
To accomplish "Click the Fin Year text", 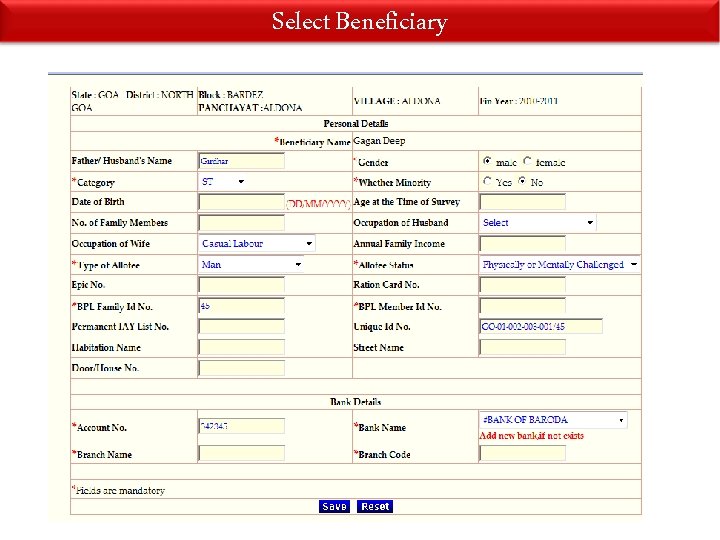I will tap(519, 101).
